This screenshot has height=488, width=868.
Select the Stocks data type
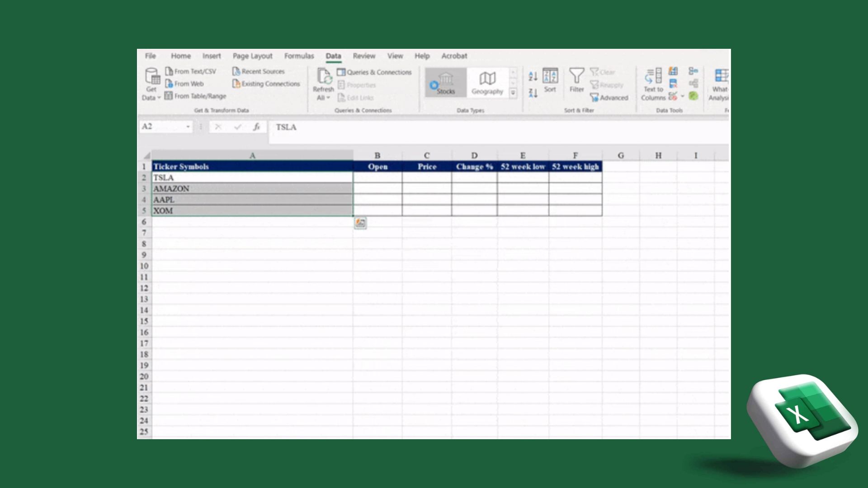click(446, 83)
